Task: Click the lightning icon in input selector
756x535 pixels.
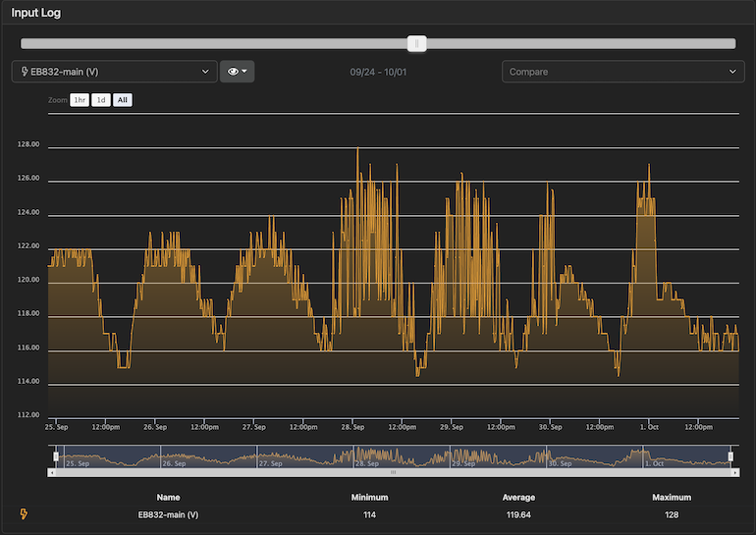Action: (x=25, y=72)
